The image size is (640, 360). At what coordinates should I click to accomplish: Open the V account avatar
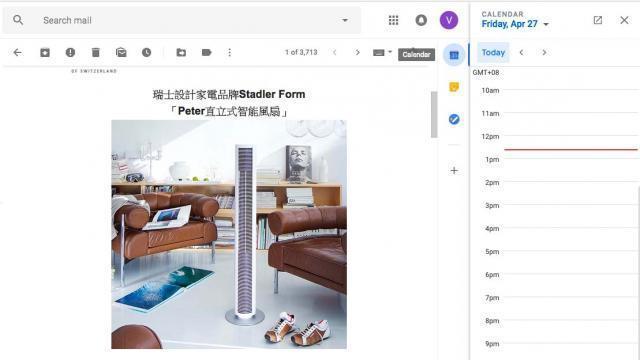(x=449, y=20)
